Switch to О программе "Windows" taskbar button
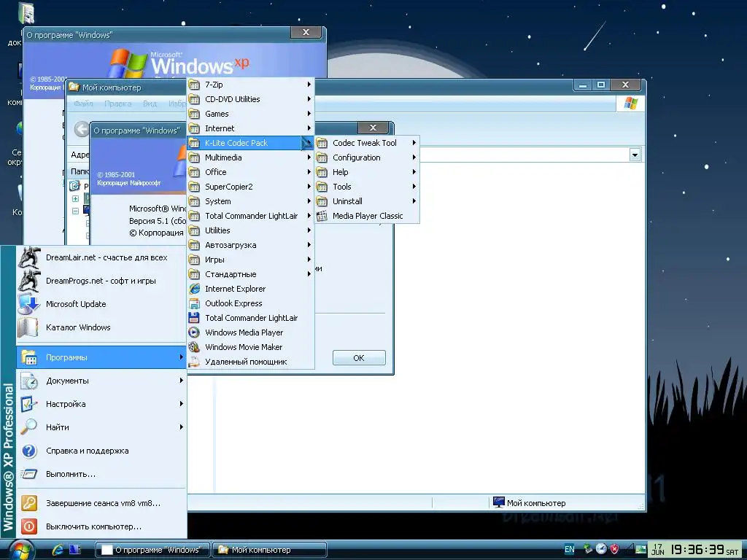This screenshot has height=560, width=747. point(152,550)
